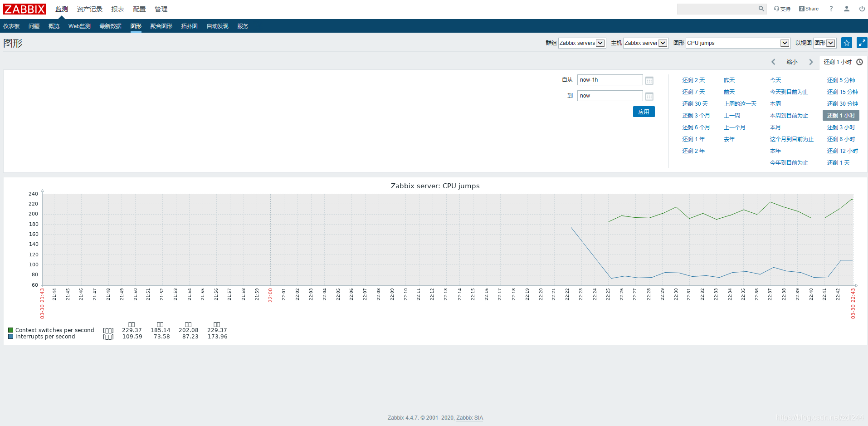Go to Services submenu

[243, 26]
